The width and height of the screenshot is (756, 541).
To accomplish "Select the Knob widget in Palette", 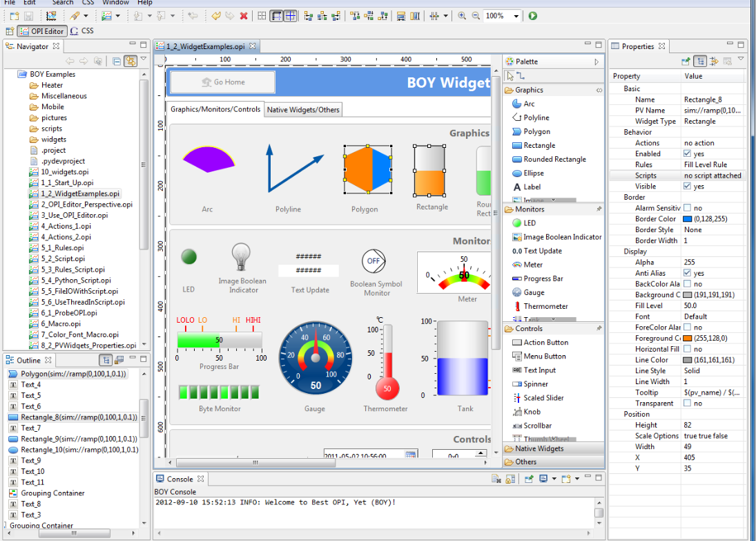I will (532, 412).
